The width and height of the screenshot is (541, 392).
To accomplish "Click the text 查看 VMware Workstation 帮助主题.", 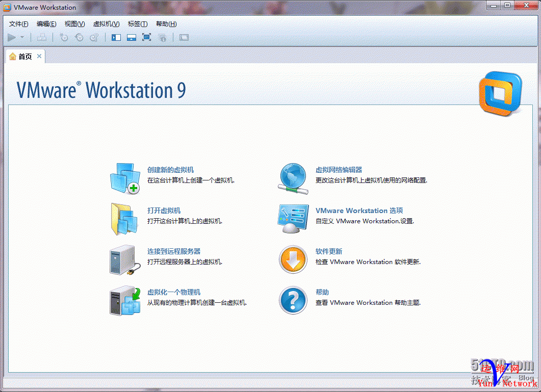I will [368, 302].
